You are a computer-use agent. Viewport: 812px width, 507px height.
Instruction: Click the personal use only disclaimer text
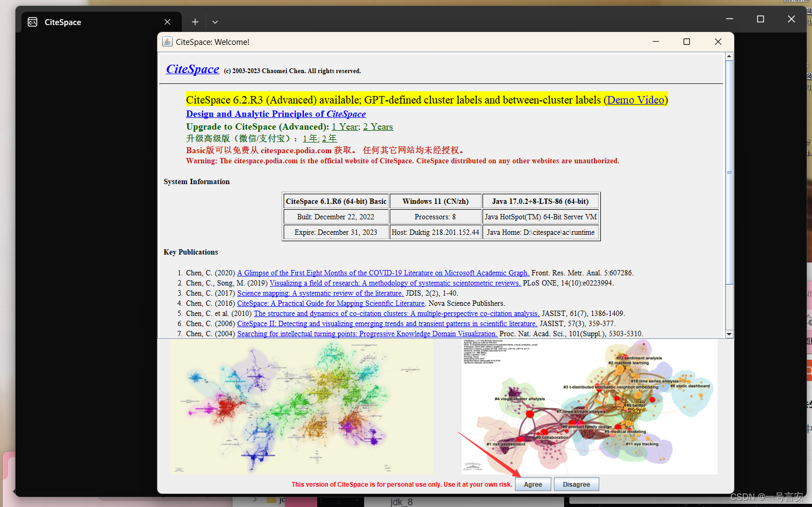401,484
